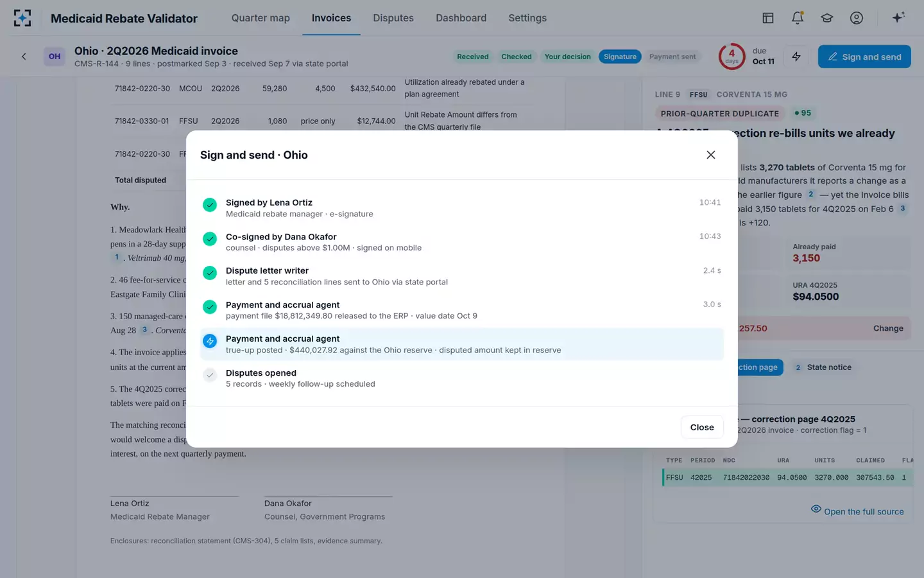Click the Already paid 3,150 value
Image resolution: width=924 pixels, height=578 pixels.
[x=807, y=258]
